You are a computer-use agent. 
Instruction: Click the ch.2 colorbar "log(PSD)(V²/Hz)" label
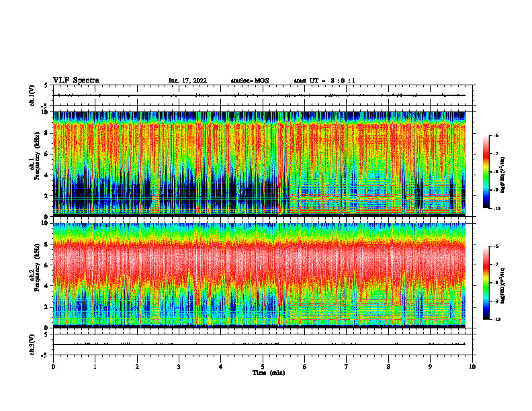[x=503, y=285]
